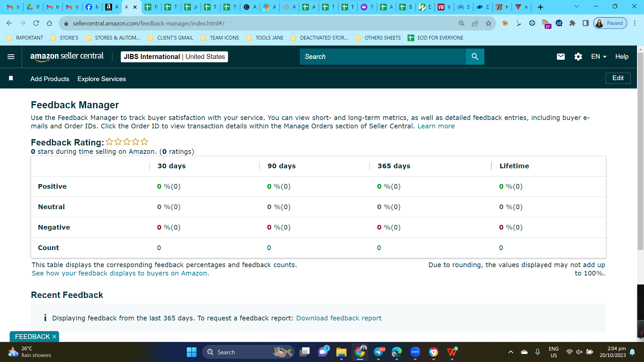Switch to the first Gmail tab

[13, 7]
